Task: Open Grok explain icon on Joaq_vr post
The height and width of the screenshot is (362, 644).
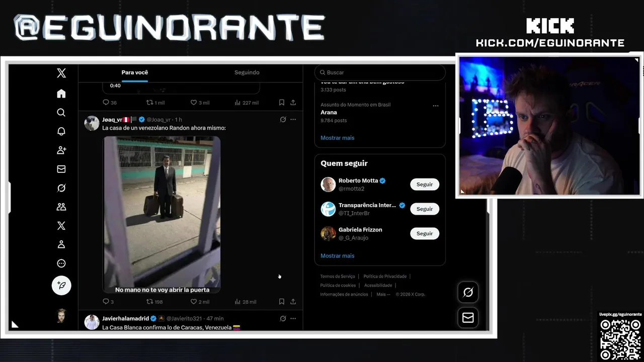Action: pyautogui.click(x=283, y=120)
